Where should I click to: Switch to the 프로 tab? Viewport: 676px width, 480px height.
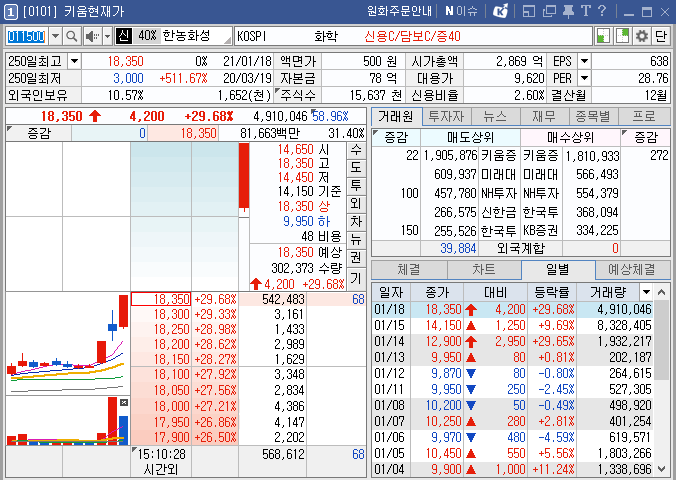click(644, 116)
